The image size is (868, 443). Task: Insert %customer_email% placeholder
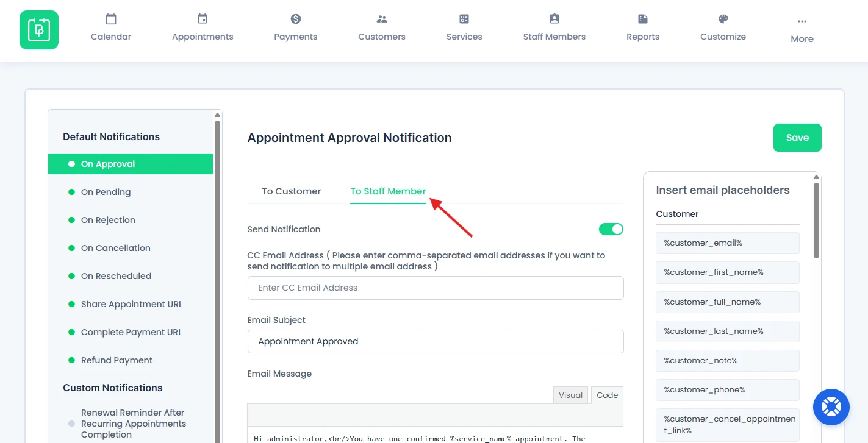tap(728, 243)
